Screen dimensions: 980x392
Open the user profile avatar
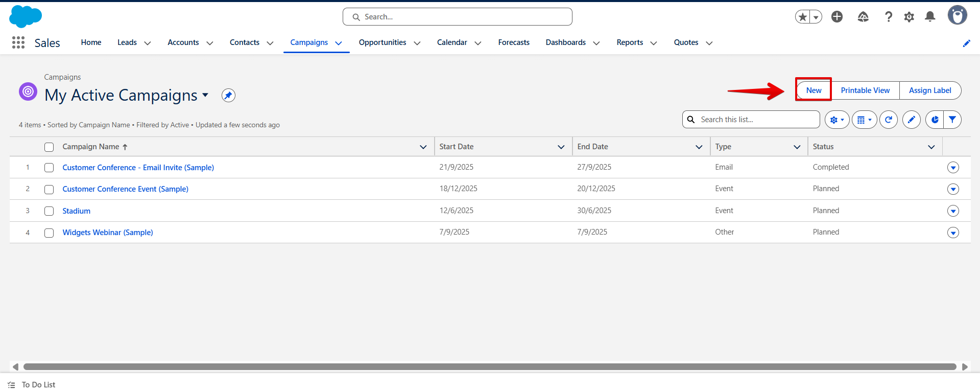(x=958, y=15)
